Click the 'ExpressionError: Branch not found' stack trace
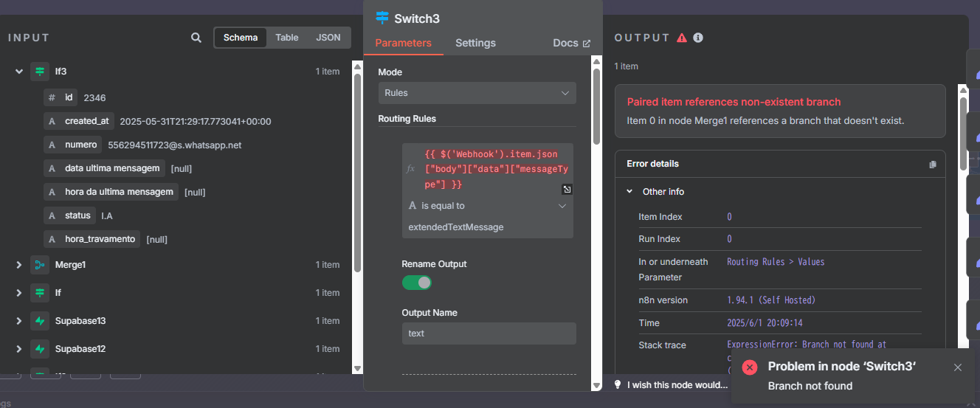The image size is (980, 408). tap(807, 345)
